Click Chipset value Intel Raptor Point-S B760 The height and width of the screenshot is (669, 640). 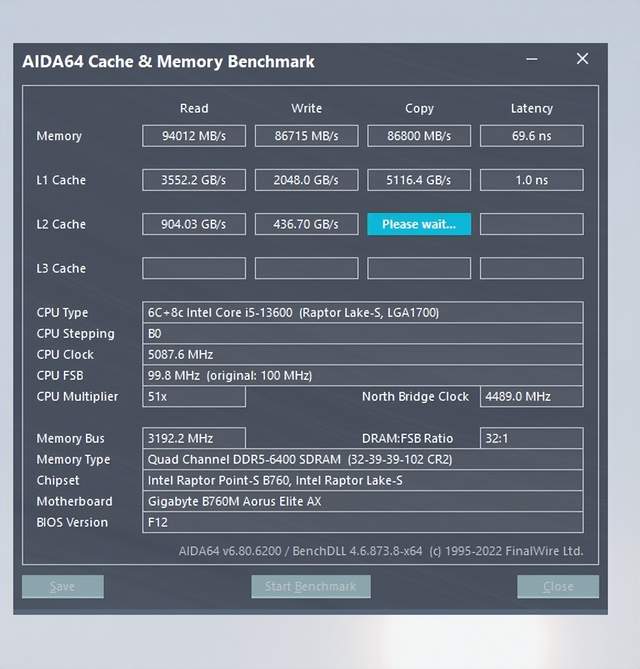[x=363, y=480]
